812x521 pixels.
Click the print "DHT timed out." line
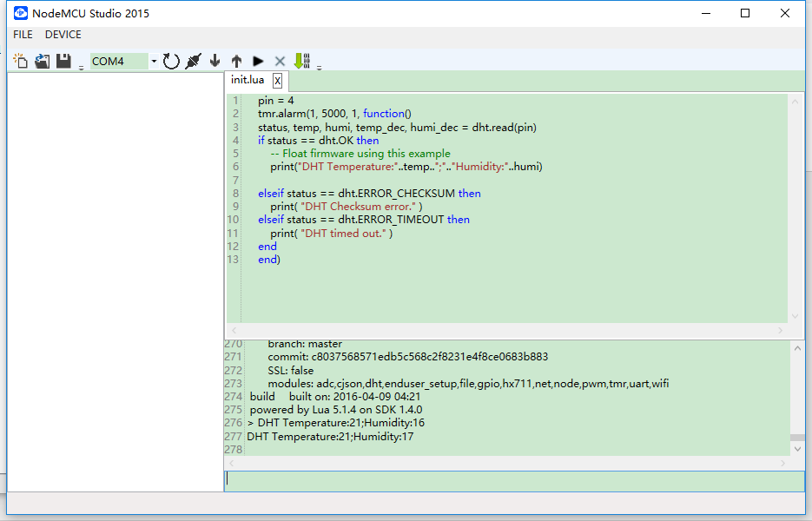click(332, 234)
